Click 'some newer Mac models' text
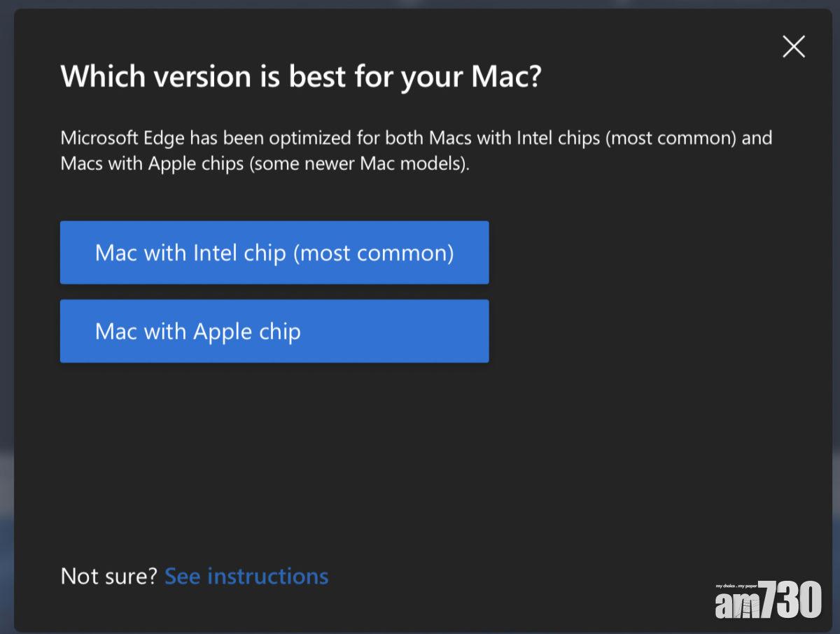This screenshot has width=840, height=634. point(358,163)
